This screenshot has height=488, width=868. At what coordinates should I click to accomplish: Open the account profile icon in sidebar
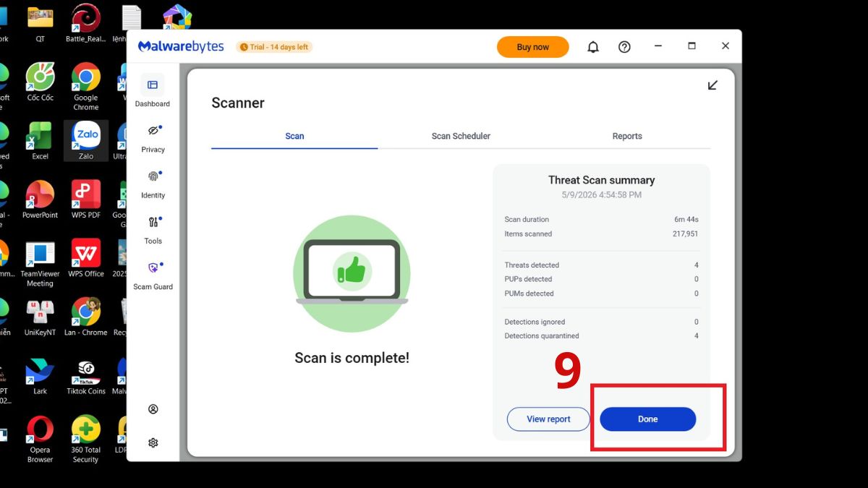coord(153,409)
